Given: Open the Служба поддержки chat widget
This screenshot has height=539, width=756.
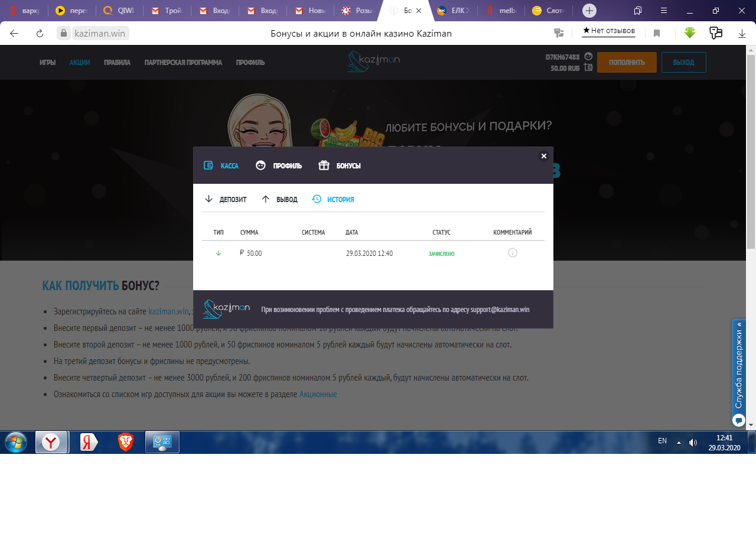Looking at the screenshot, I should pos(739,374).
